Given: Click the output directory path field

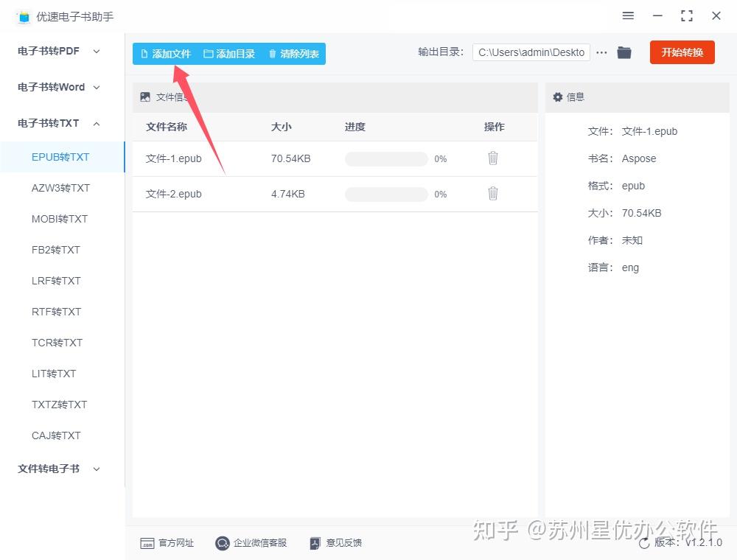Looking at the screenshot, I should [x=531, y=52].
